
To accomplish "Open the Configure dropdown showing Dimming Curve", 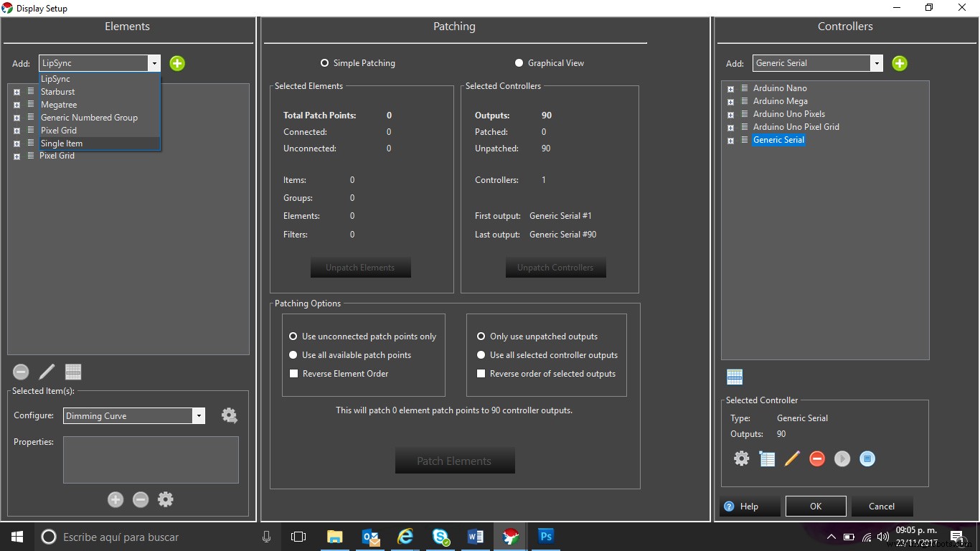I will point(199,415).
